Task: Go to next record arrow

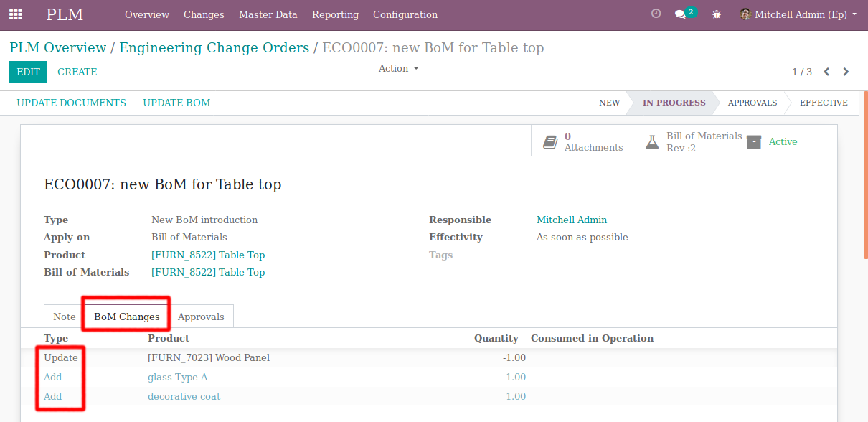Action: click(846, 72)
